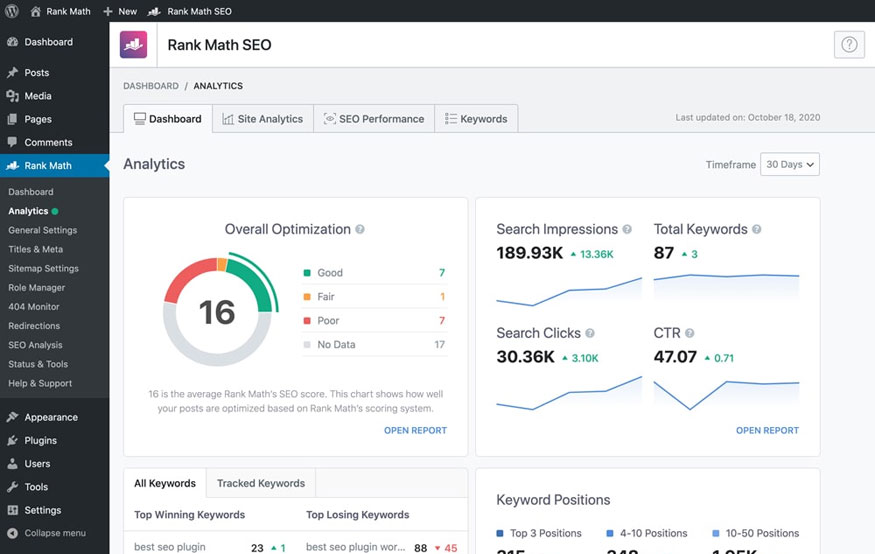
Task: Go to DASHBOARD breadcrumb link
Action: coord(151,86)
